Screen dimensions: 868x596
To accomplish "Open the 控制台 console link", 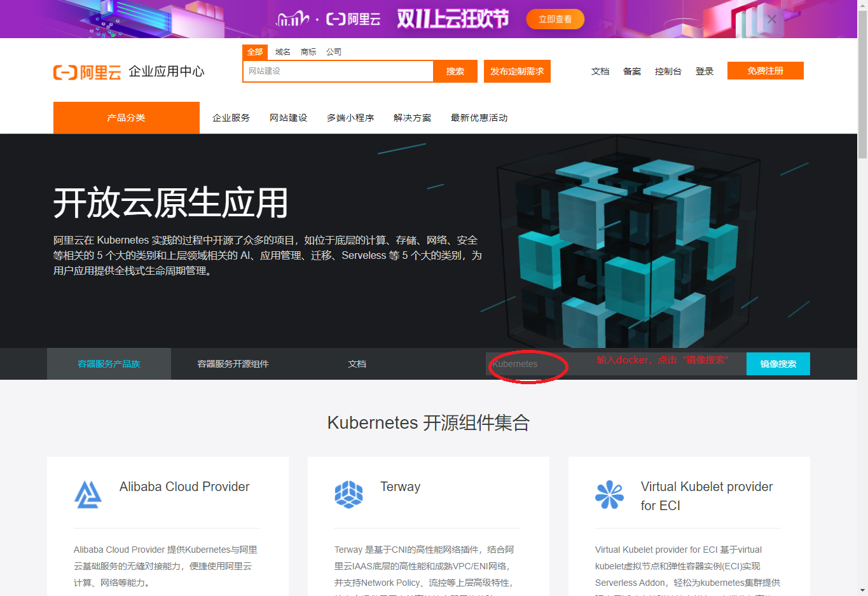I will click(x=668, y=71).
